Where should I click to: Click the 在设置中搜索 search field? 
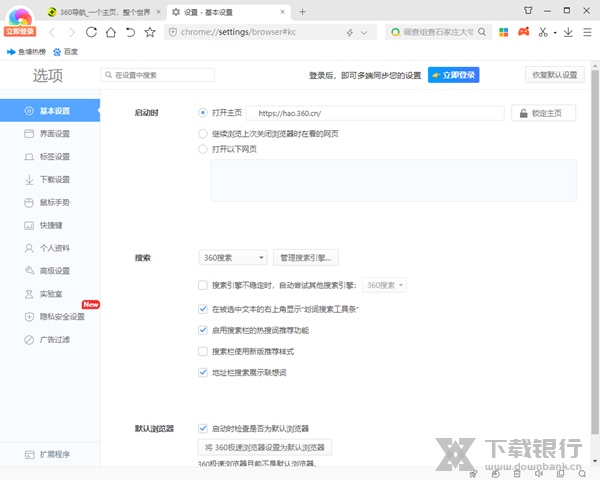click(160, 75)
